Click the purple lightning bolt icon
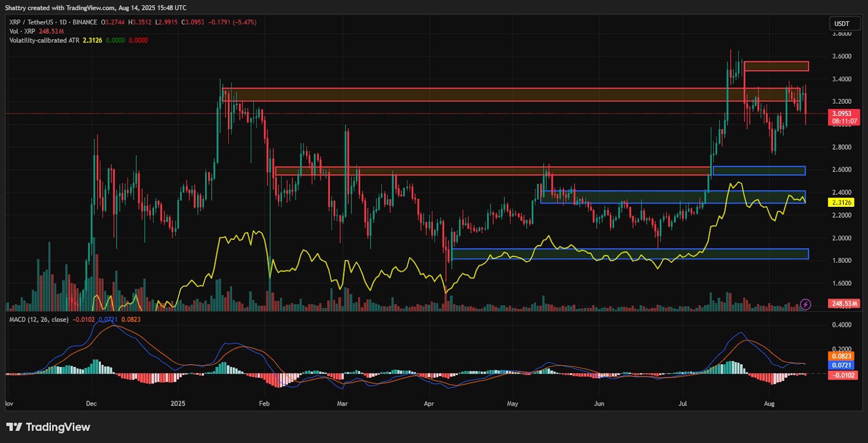This screenshot has width=868, height=443. 806,304
